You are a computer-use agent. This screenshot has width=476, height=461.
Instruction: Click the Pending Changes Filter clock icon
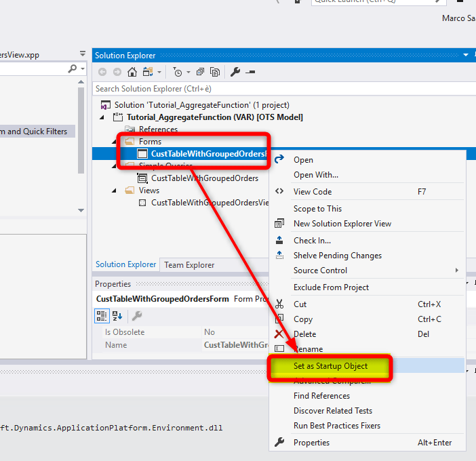pyautogui.click(x=177, y=72)
